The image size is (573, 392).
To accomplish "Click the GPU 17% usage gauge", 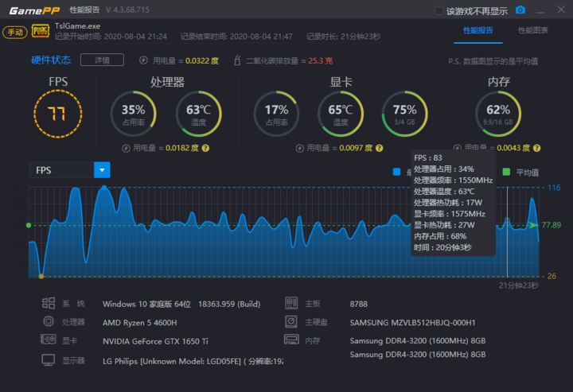I will 276,114.
